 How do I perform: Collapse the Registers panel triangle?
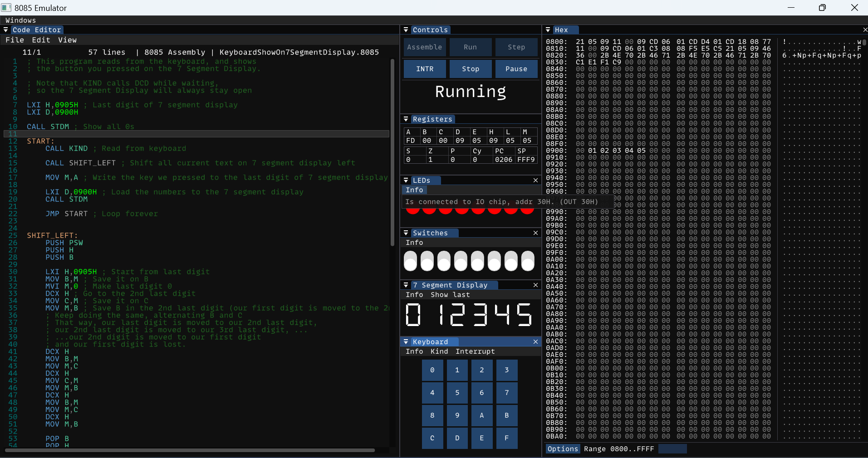(x=406, y=119)
